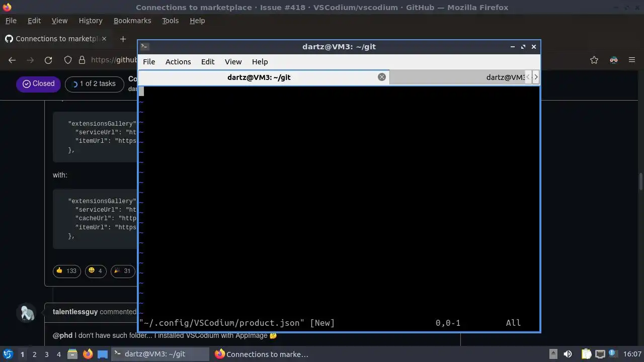Open the system application menu launcher
This screenshot has height=362, width=644.
click(8, 354)
